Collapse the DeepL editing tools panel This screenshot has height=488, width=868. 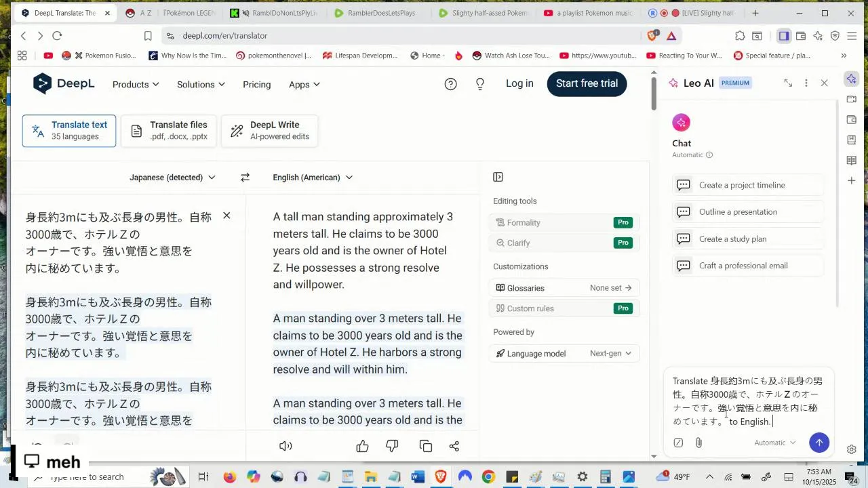(x=498, y=177)
